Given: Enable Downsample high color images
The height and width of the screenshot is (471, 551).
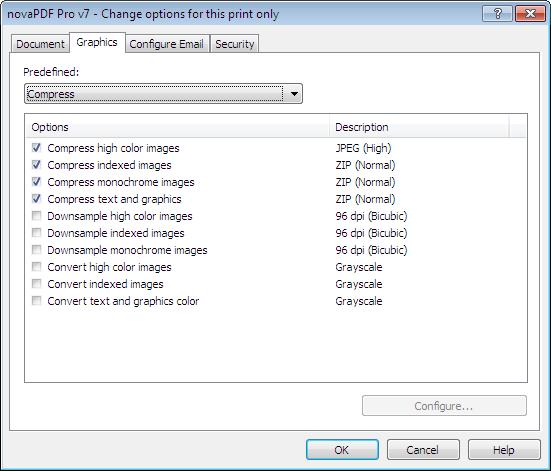Looking at the screenshot, I should 37,215.
